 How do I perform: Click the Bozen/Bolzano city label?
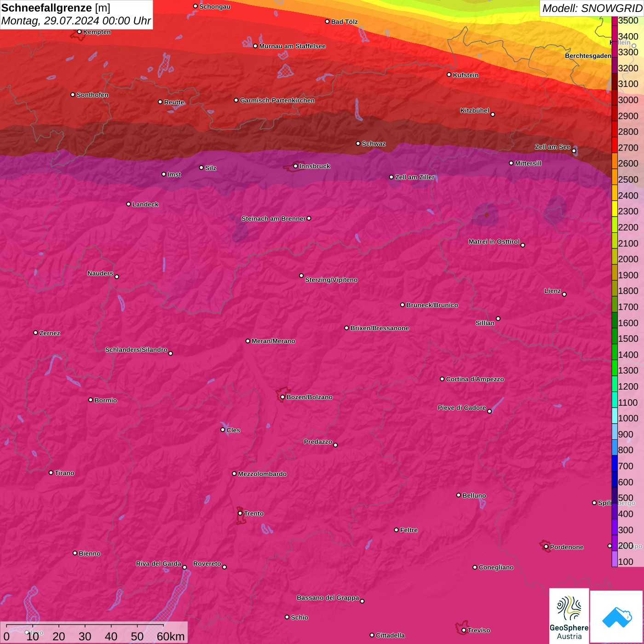coord(309,397)
